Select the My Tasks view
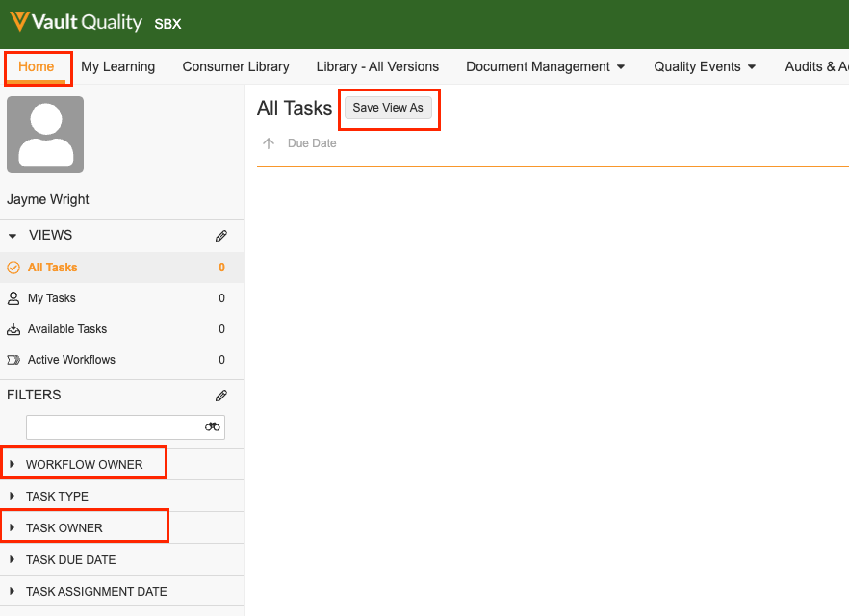The image size is (849, 616). click(x=51, y=298)
